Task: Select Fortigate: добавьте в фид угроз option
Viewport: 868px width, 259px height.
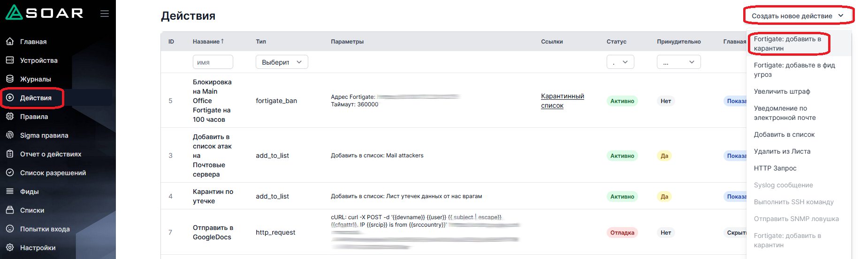Action: pos(794,70)
